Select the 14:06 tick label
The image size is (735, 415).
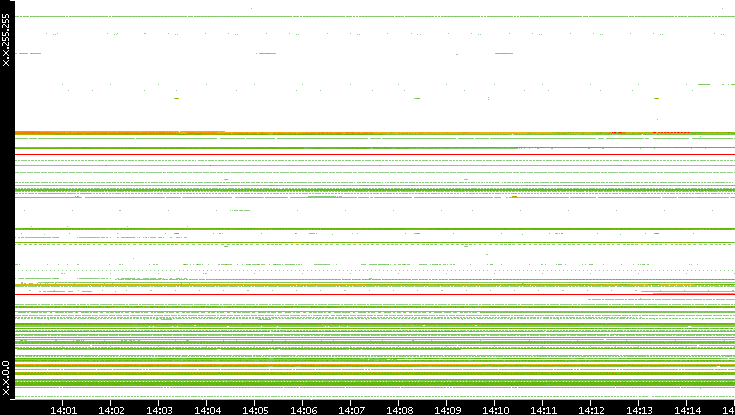coord(303,411)
